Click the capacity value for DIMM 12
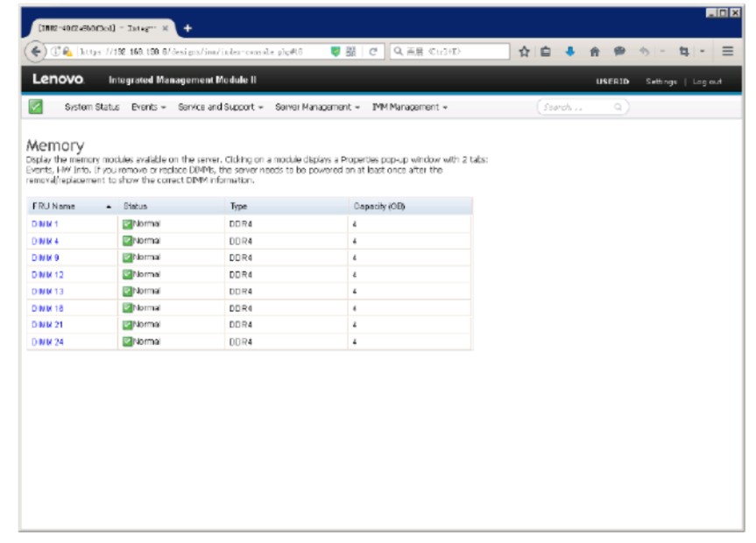 (x=355, y=275)
